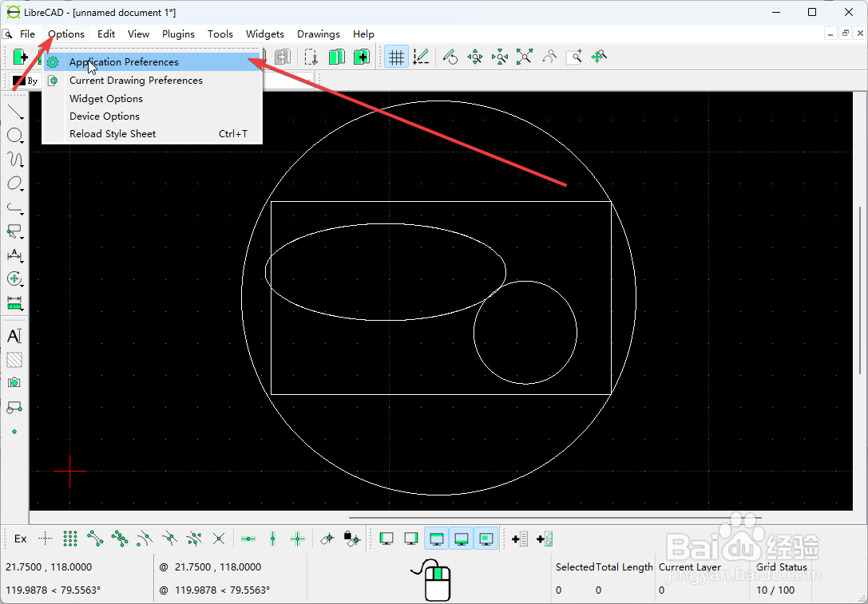
Task: Choose Device Options
Action: pos(153,116)
